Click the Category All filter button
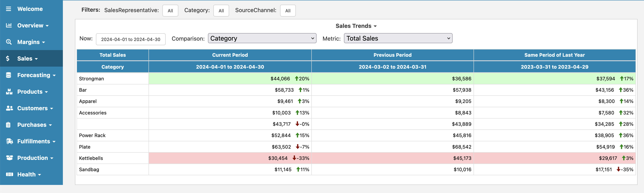Image resolution: width=644 pixels, height=193 pixels. [221, 11]
